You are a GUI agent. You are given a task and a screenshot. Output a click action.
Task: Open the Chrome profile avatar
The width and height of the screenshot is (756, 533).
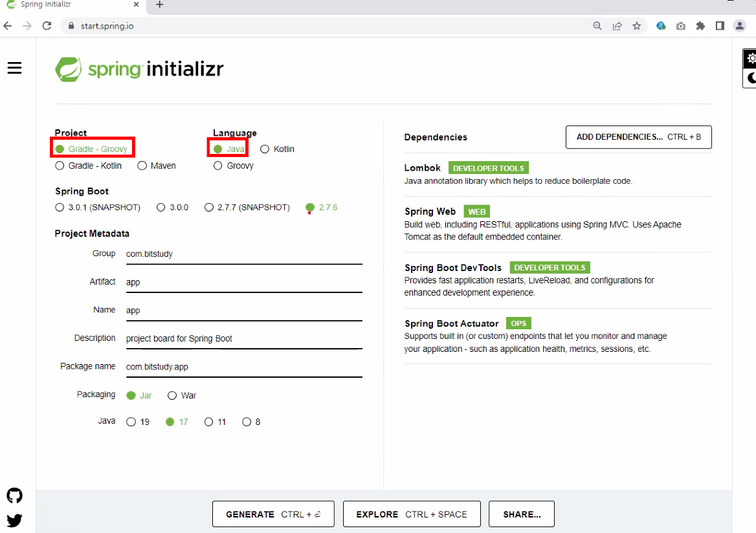740,26
